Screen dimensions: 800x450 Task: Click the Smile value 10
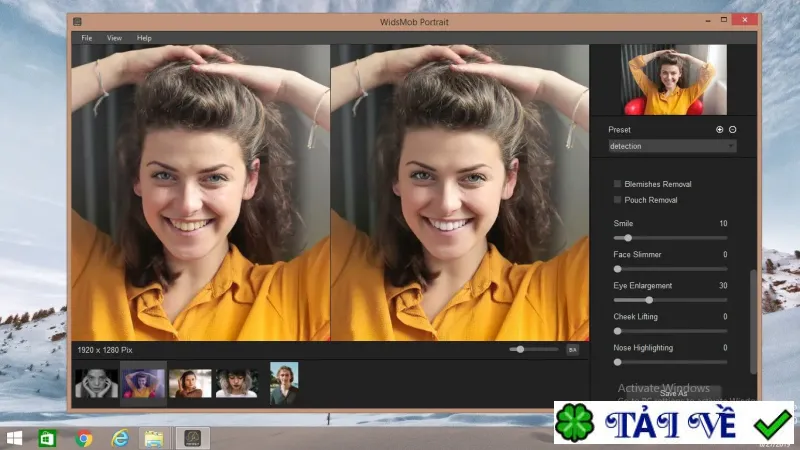point(723,223)
